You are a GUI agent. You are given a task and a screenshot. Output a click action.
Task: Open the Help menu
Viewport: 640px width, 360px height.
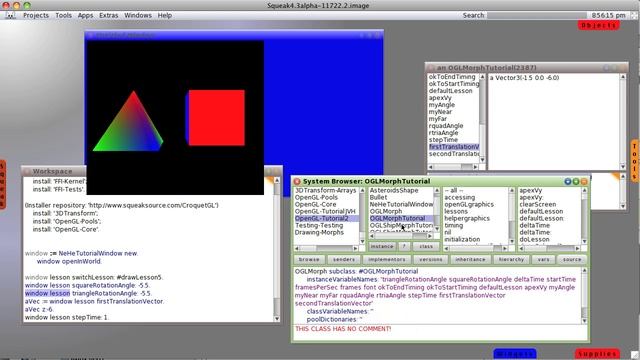coord(164,15)
